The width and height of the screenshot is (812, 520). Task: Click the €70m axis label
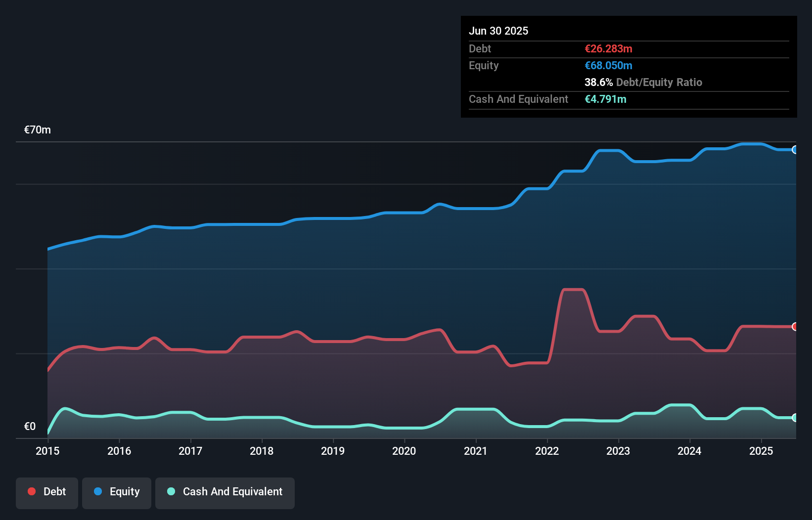(x=37, y=130)
